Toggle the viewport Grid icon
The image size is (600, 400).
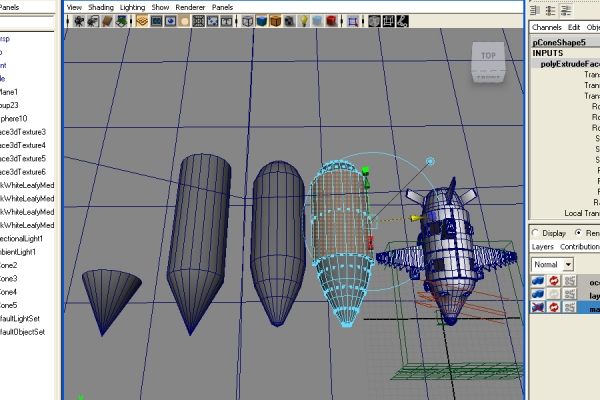[x=142, y=21]
